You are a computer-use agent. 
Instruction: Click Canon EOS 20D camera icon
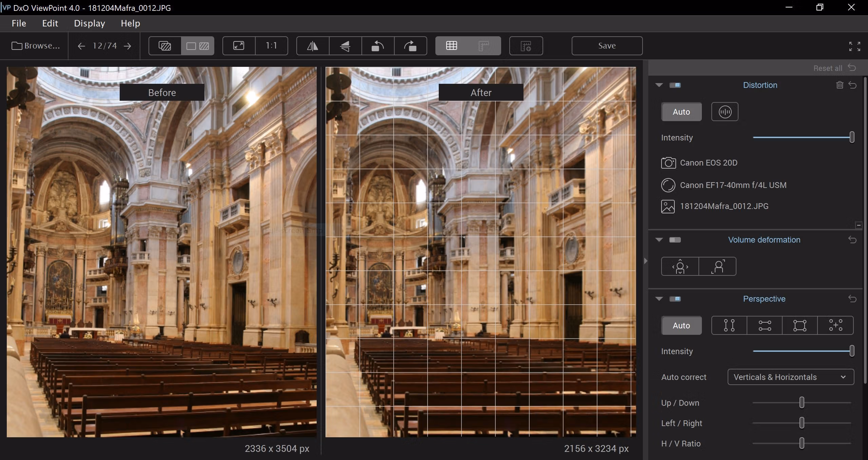[668, 163]
